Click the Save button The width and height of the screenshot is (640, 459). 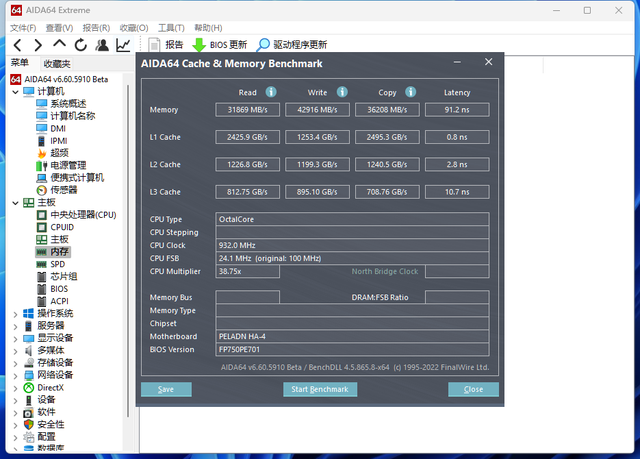166,389
